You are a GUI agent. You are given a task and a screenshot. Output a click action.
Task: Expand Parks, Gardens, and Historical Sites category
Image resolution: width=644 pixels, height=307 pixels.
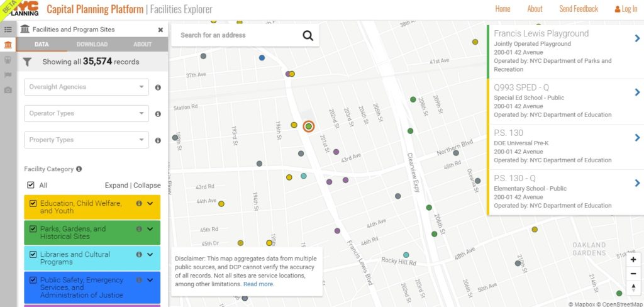(150, 229)
